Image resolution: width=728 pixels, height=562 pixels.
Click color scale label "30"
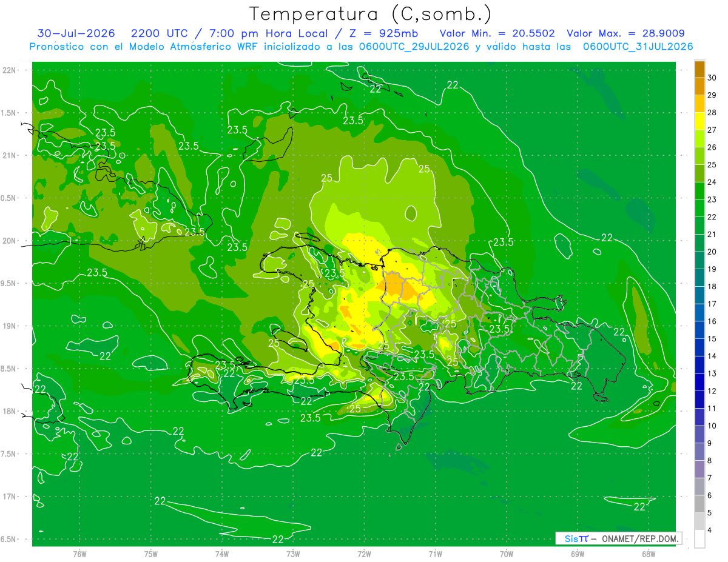pyautogui.click(x=712, y=78)
